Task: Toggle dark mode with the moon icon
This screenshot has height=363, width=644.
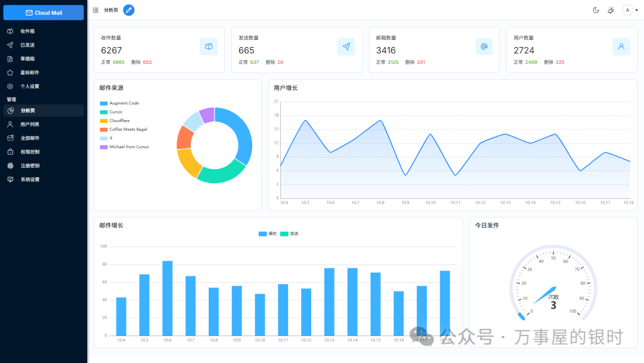Action: 596,10
